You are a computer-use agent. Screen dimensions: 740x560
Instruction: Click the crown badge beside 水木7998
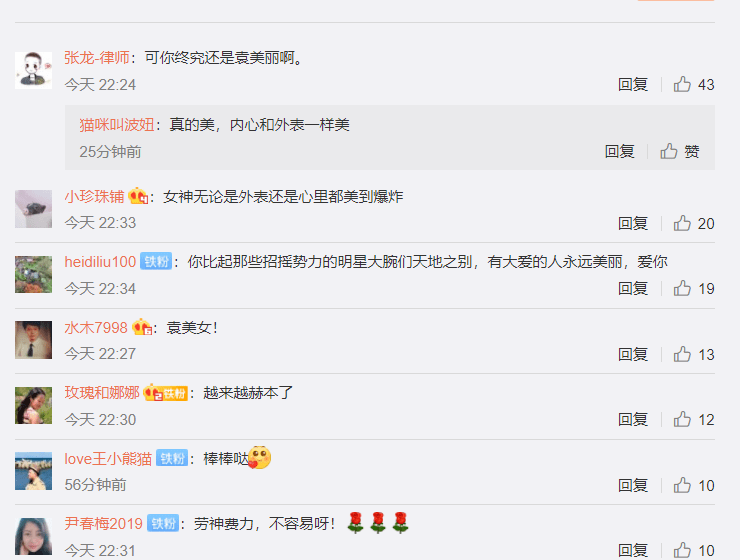[142, 327]
